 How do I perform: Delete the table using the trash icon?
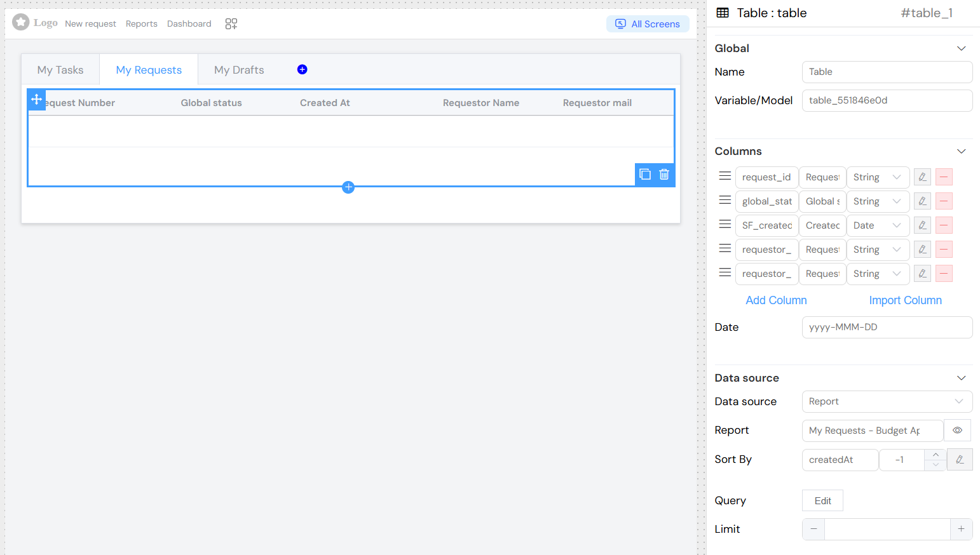pyautogui.click(x=664, y=175)
